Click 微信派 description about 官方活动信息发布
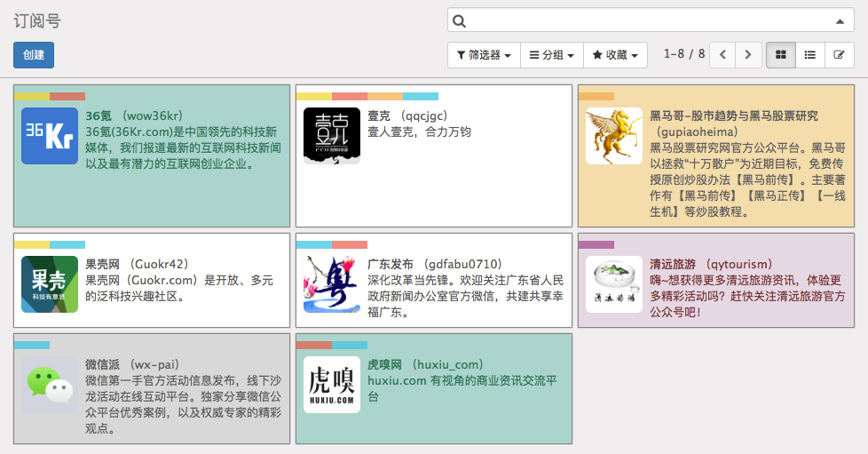 click(x=183, y=404)
